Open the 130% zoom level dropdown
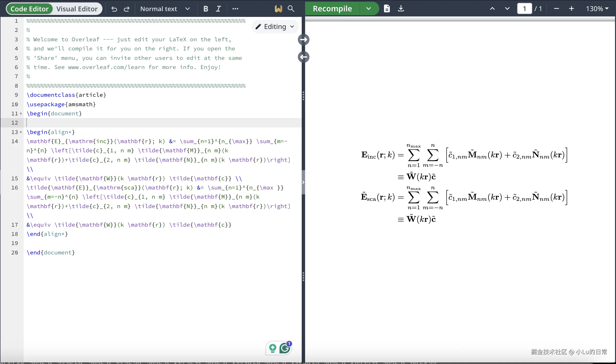This screenshot has width=616, height=364. (597, 9)
